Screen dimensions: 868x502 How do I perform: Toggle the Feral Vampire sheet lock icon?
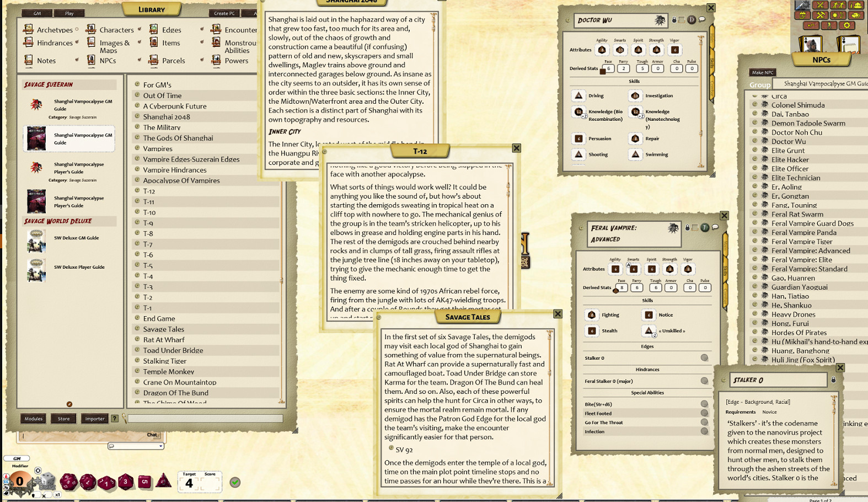(687, 227)
